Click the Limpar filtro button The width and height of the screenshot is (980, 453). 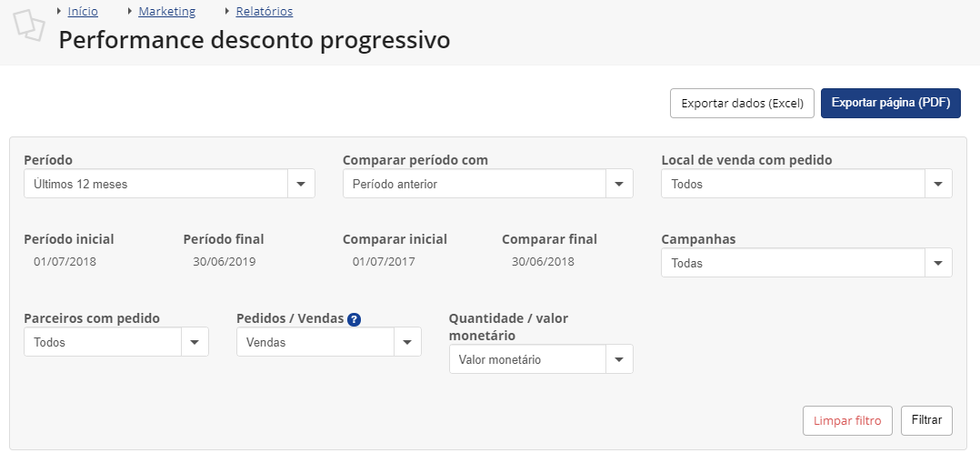coord(847,420)
